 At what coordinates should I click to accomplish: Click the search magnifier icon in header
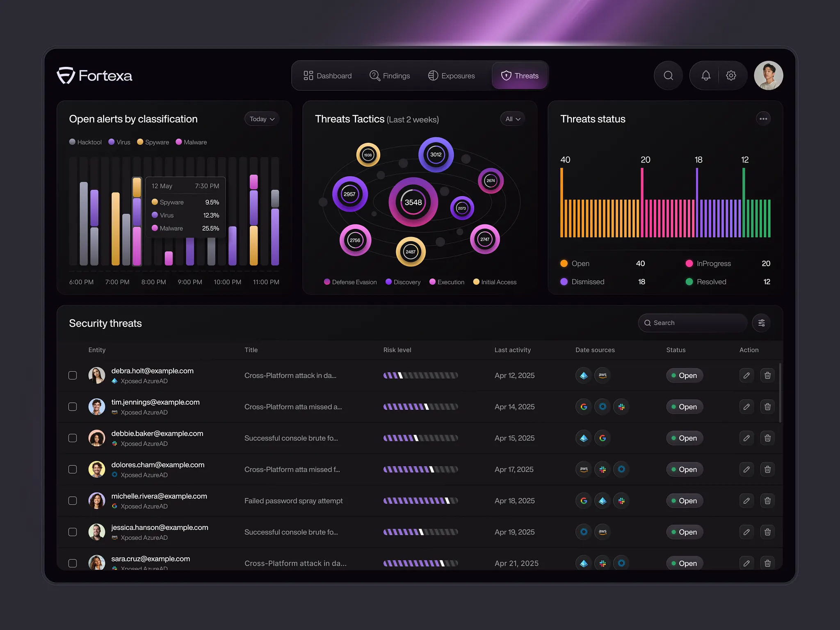(x=668, y=75)
